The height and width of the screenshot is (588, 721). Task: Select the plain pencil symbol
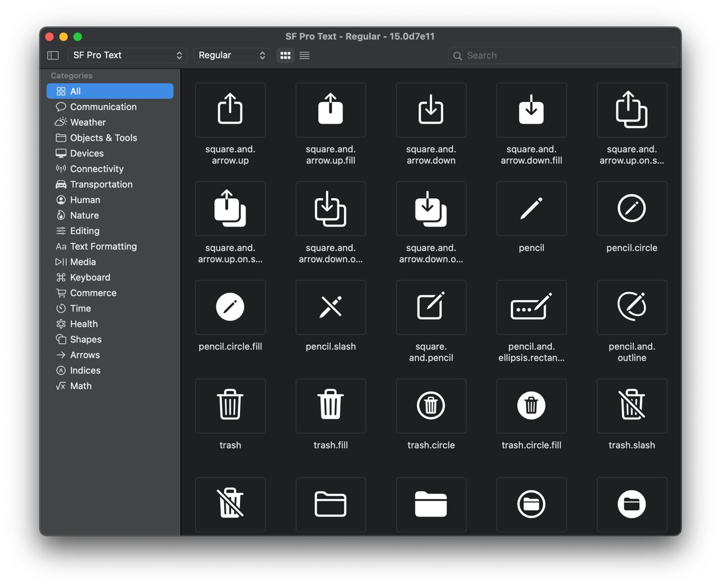(531, 208)
